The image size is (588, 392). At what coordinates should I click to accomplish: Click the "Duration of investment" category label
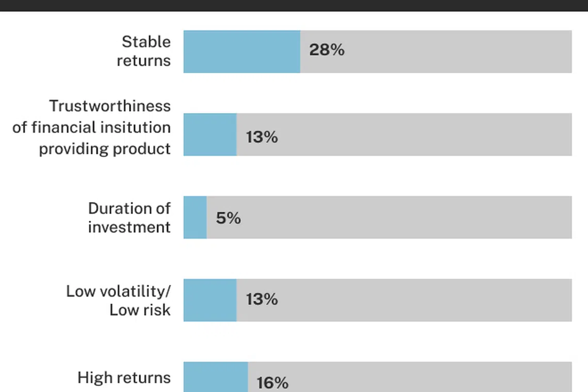point(129,218)
